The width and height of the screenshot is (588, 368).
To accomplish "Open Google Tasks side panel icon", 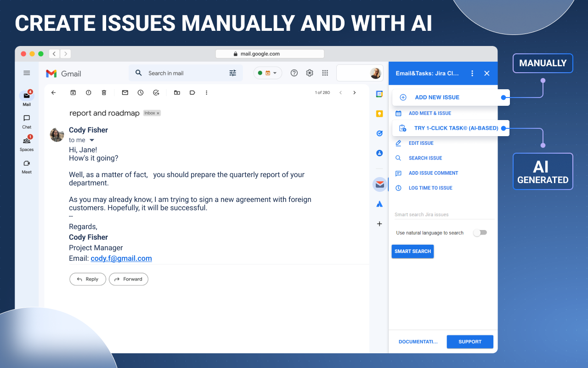I will [379, 133].
